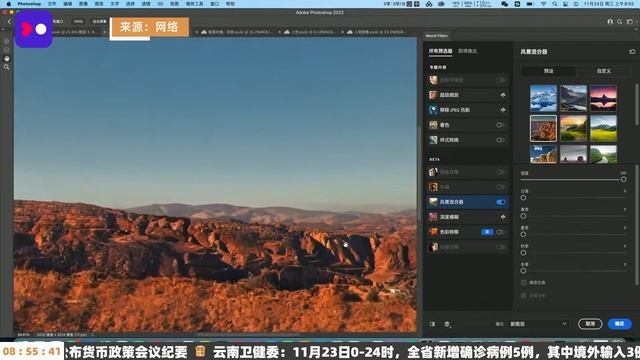This screenshot has height=360, width=640.
Task: Click the blue 确定 button
Action: pos(620,324)
